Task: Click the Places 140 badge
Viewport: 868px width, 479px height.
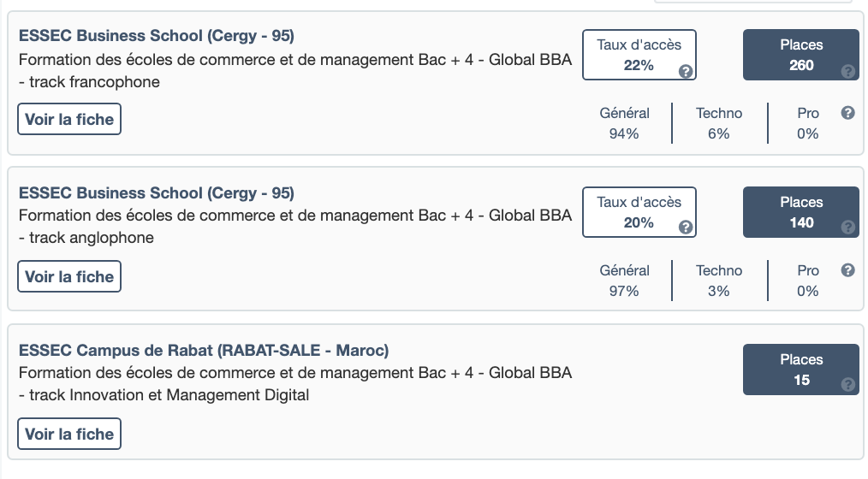Action: pos(800,212)
